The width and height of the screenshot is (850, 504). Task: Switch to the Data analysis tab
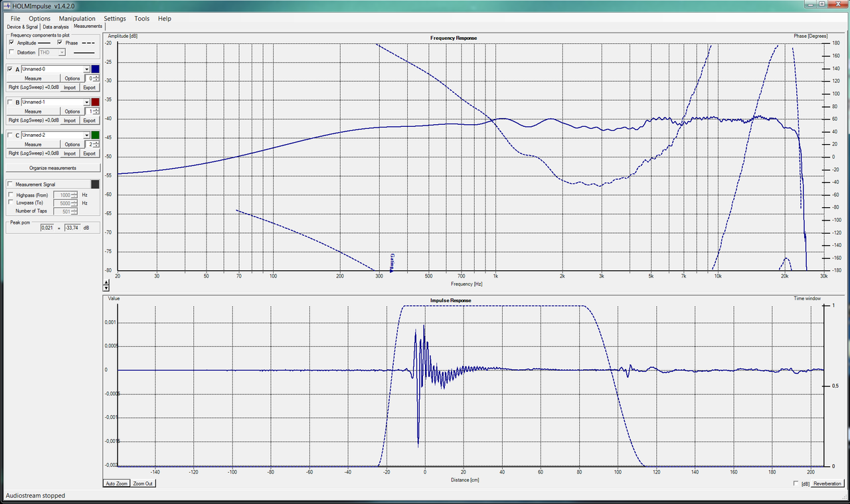pos(56,27)
